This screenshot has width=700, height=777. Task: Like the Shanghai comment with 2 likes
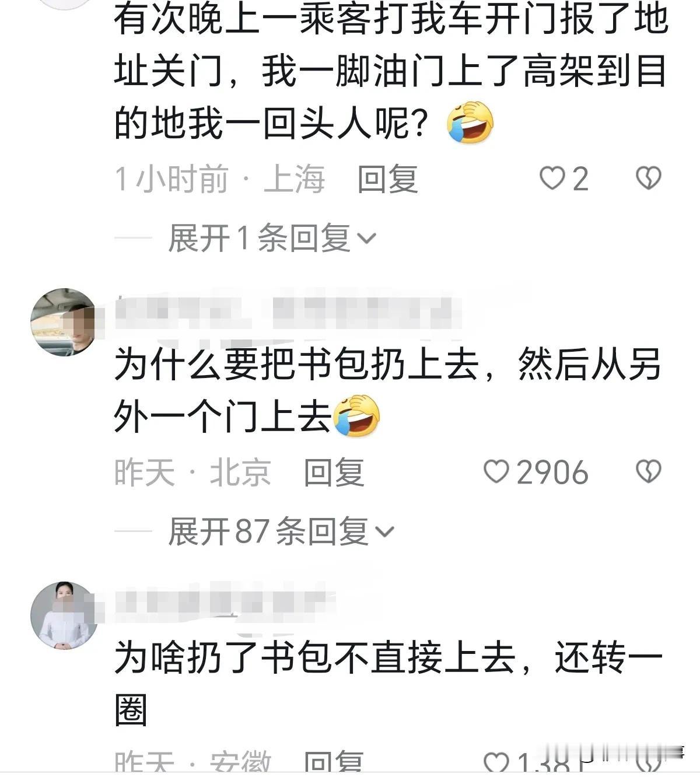[x=552, y=178]
